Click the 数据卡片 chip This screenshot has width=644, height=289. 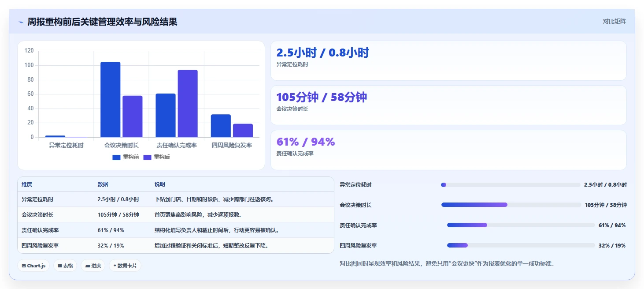pos(125,266)
